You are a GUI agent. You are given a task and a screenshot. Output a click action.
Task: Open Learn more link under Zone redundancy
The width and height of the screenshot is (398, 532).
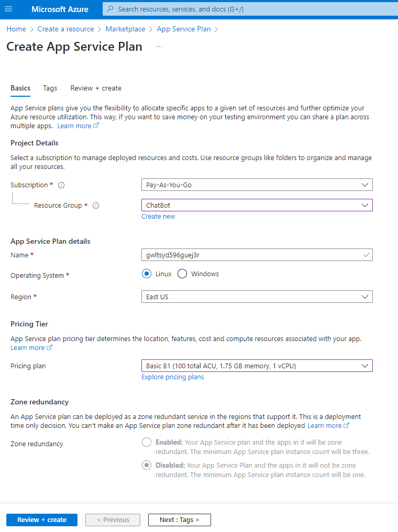328,425
